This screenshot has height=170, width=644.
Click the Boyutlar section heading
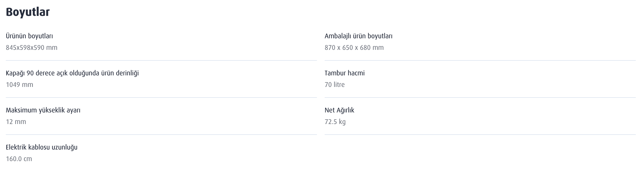(28, 12)
